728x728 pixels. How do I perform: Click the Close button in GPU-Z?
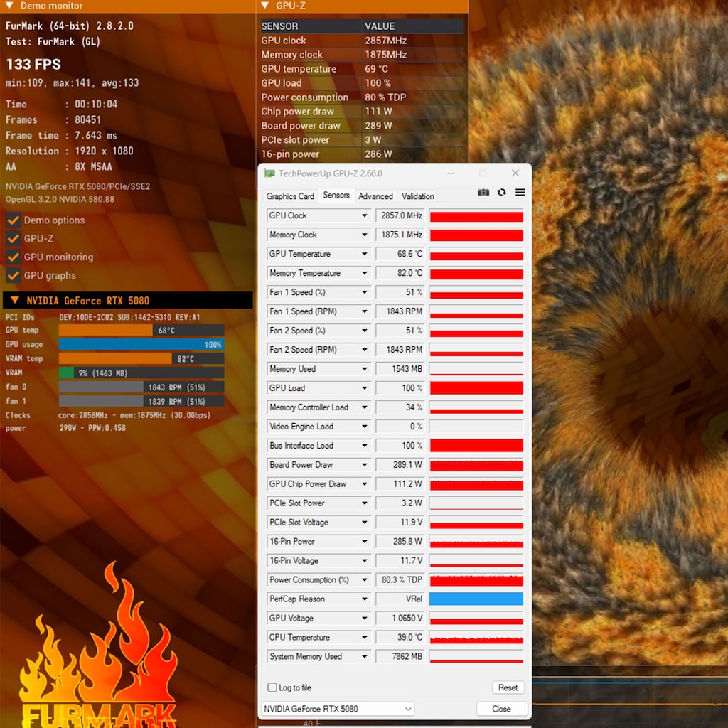(x=501, y=709)
